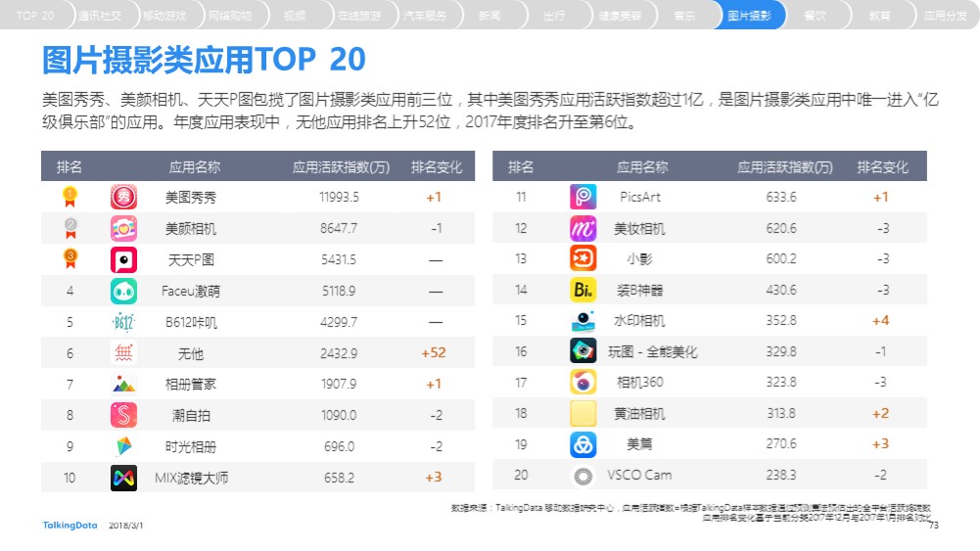Click the VSCO Cam app icon
The image size is (980, 551).
tap(583, 476)
